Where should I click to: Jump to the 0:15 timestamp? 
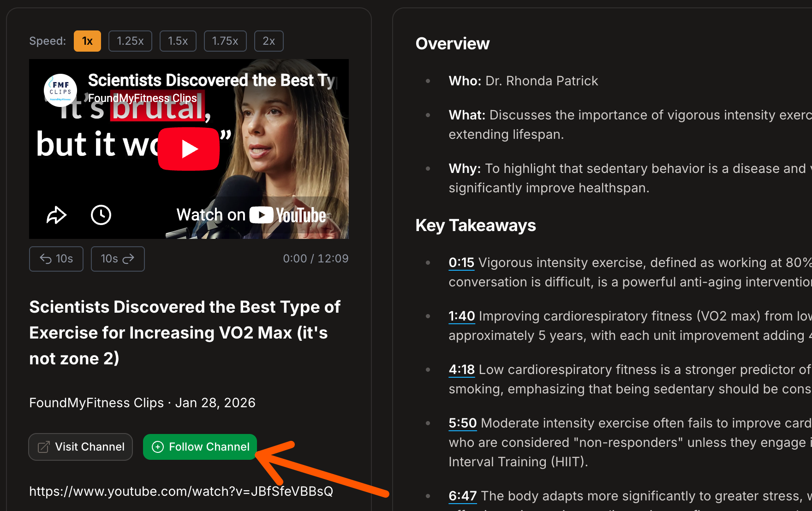click(461, 263)
